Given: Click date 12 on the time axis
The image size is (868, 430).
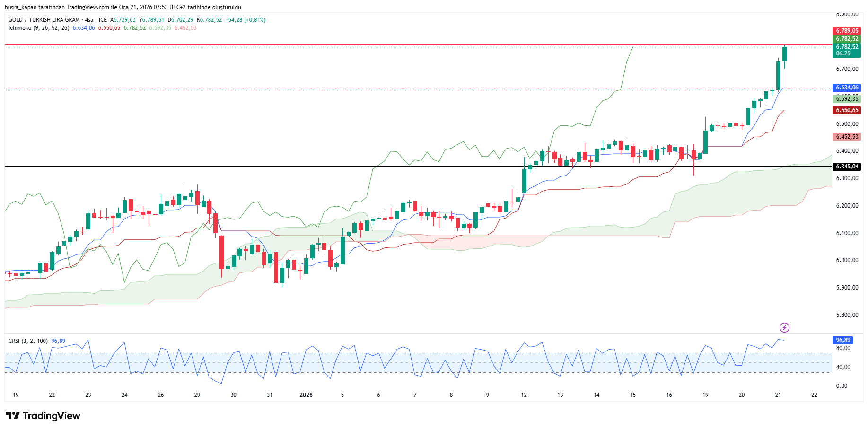Looking at the screenshot, I should coord(524,395).
